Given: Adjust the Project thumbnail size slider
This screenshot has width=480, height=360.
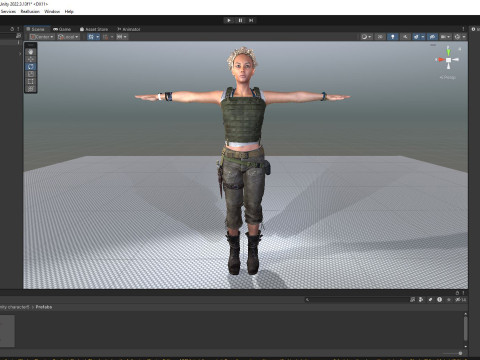Looking at the screenshot, I should (453, 353).
